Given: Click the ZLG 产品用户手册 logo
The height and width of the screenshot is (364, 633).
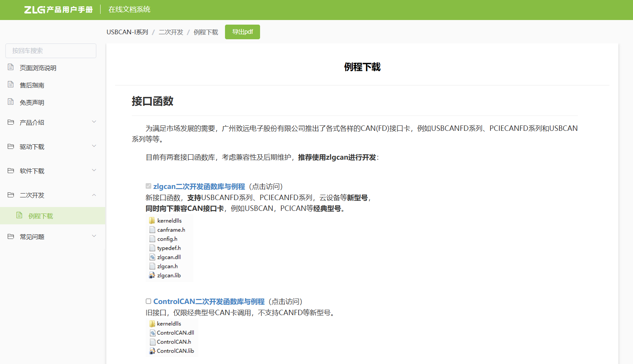Looking at the screenshot, I should pos(58,10).
